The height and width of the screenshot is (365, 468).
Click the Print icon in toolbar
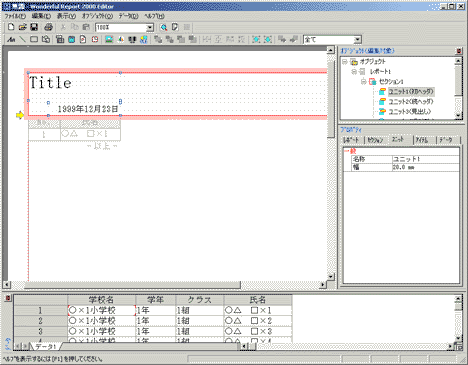coord(48,27)
